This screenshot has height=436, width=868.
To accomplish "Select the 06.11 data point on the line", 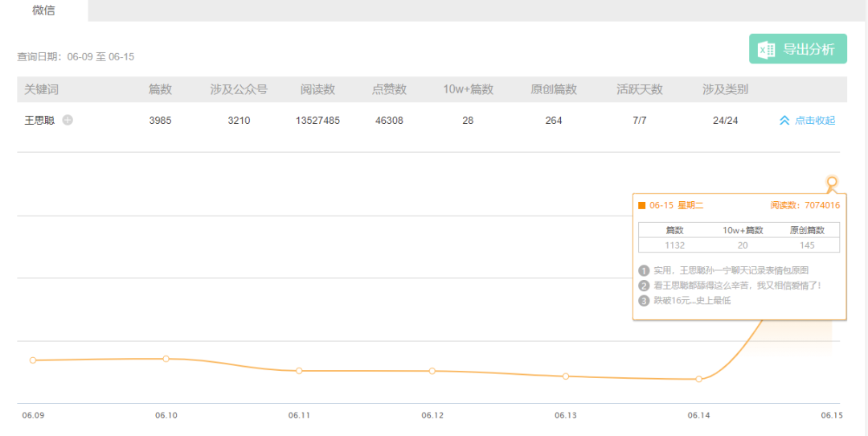I will 299,371.
